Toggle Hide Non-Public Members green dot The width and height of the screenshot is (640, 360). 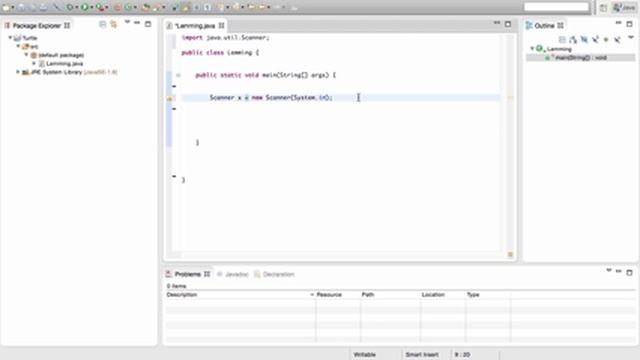[606, 39]
